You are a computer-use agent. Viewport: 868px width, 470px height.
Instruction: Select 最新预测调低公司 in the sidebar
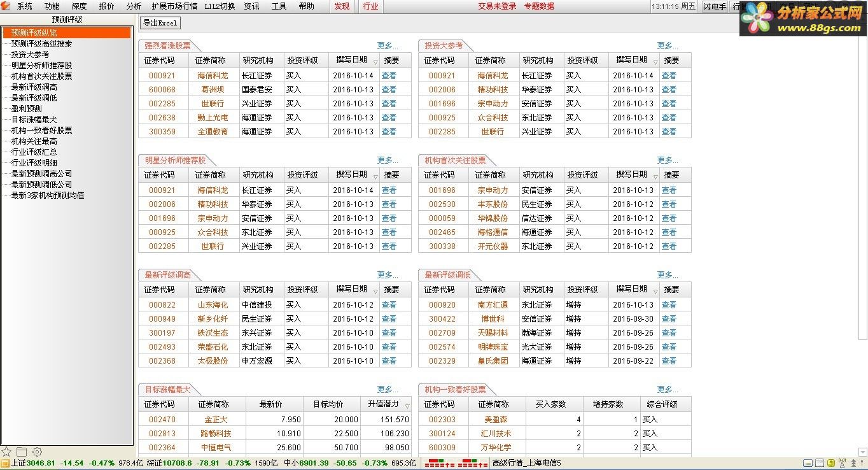click(x=41, y=185)
